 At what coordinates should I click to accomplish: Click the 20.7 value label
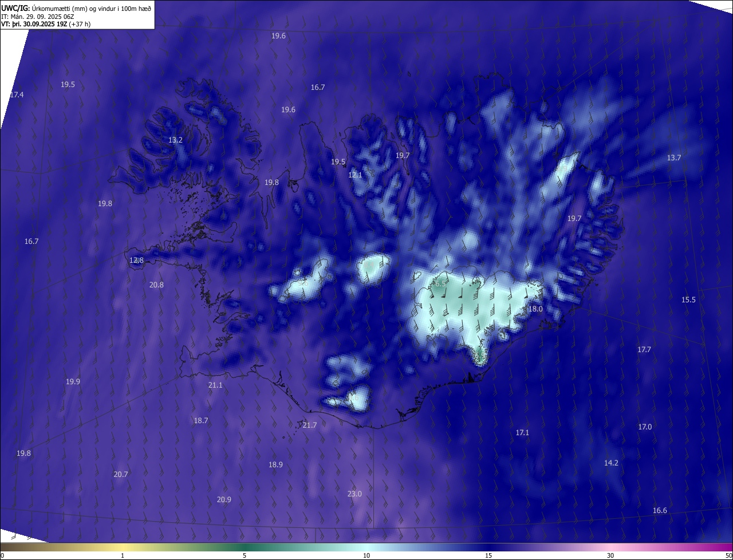[121, 475]
